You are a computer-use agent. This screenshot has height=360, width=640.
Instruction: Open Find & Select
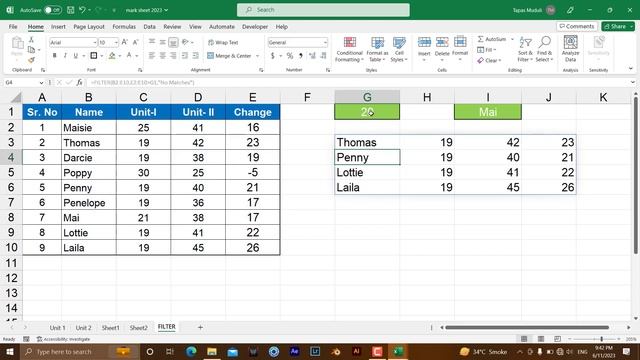tap(544, 49)
